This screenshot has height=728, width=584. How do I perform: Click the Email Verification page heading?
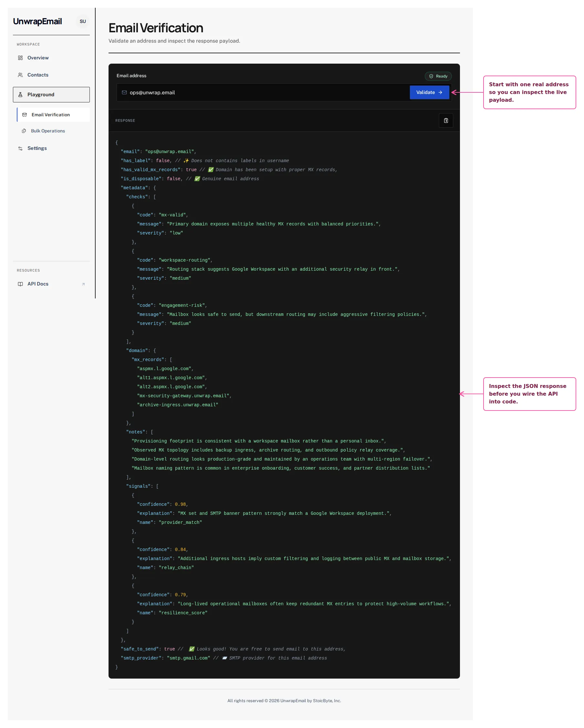pyautogui.click(x=156, y=28)
